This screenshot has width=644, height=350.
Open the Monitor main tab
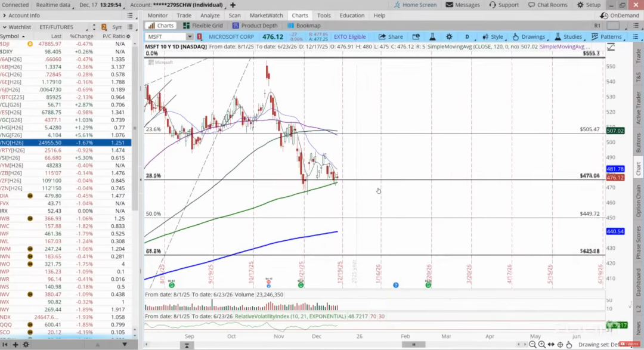click(x=157, y=15)
